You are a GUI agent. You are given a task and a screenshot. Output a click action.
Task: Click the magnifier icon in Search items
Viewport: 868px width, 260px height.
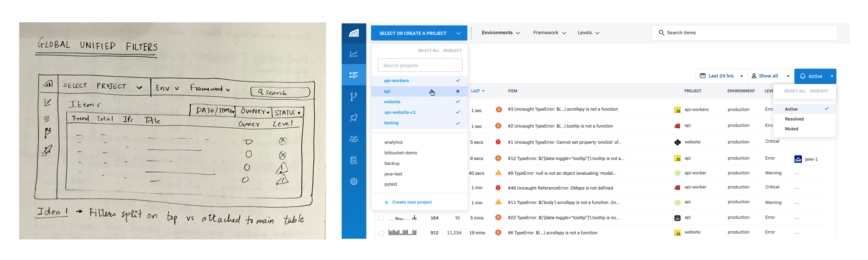point(661,33)
